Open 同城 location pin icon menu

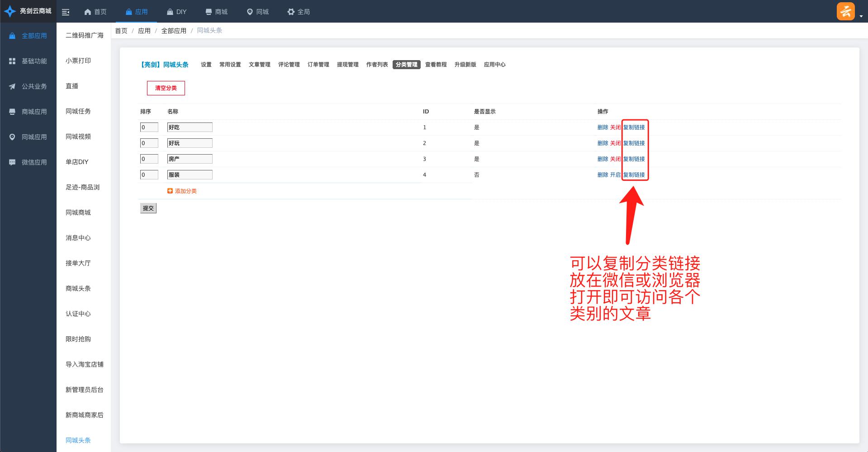249,12
